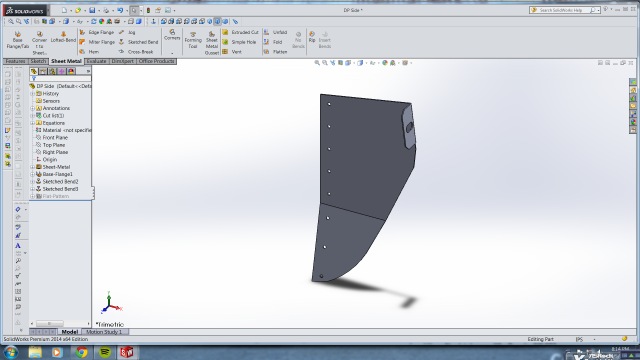
Task: Expand the Flat-Pattern node
Action: pyautogui.click(x=33, y=196)
